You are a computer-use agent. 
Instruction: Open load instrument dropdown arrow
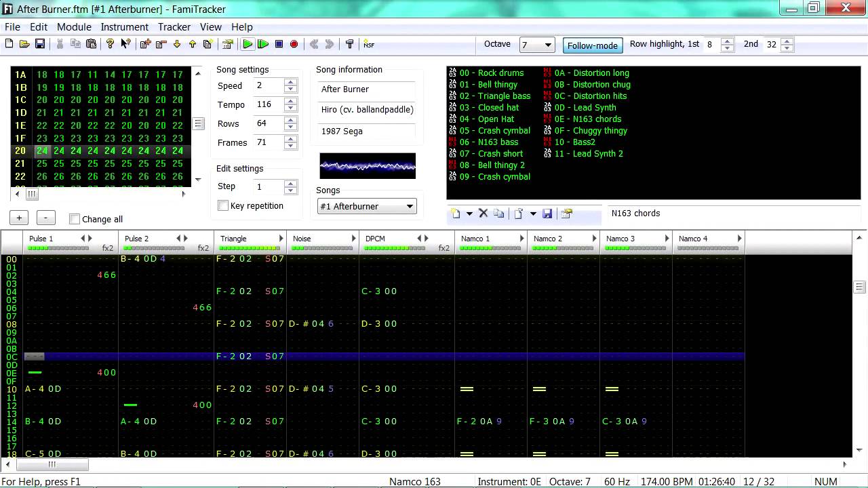pos(533,213)
